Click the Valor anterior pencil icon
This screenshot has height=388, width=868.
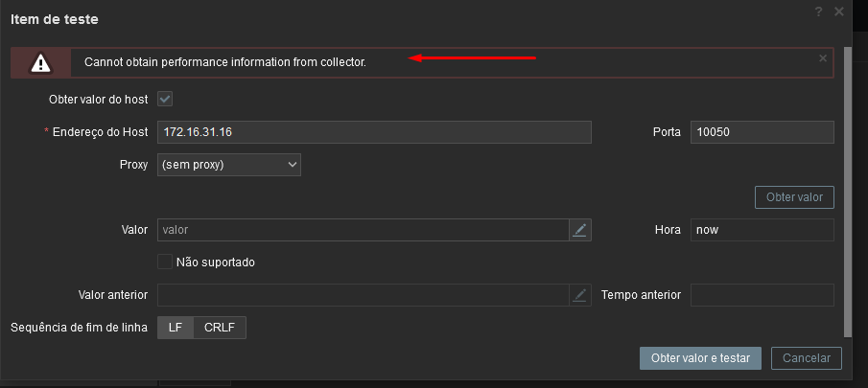click(580, 295)
